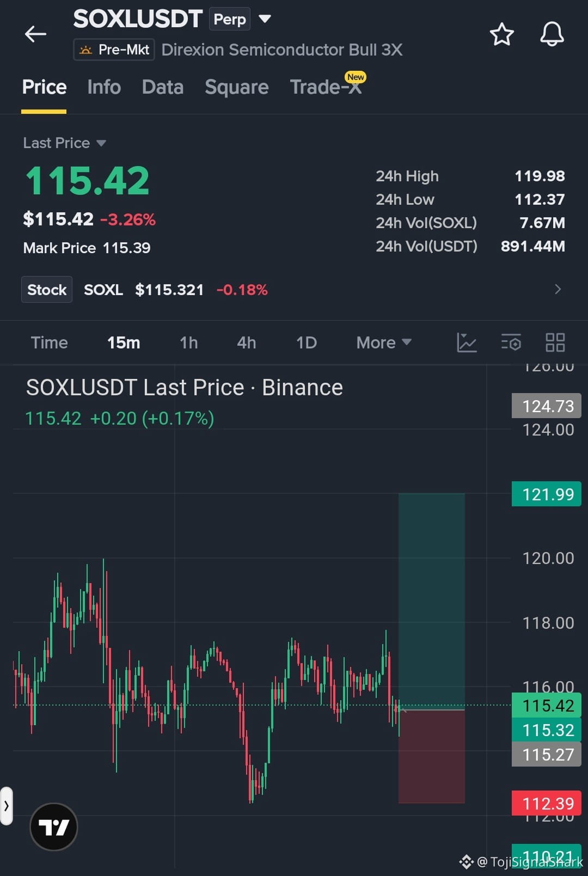588x876 pixels.
Task: Tap the 24h Vol(SOXL) value 7.67M
Action: pyautogui.click(x=542, y=223)
